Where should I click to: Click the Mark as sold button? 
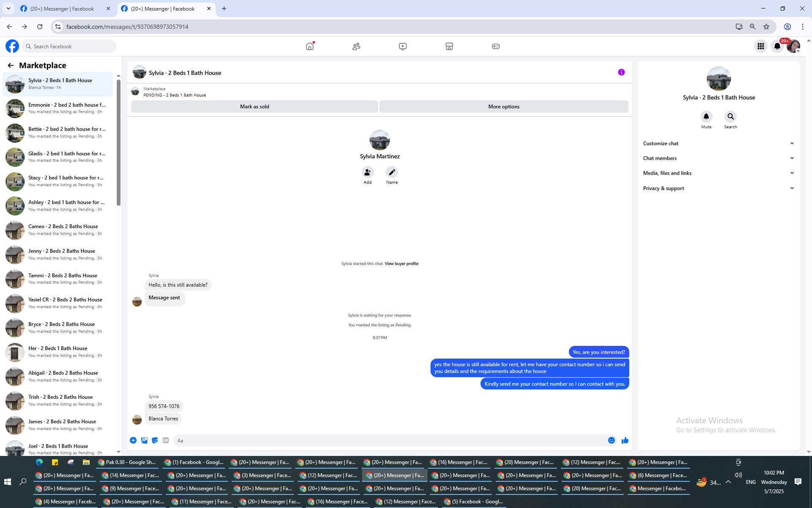(254, 107)
